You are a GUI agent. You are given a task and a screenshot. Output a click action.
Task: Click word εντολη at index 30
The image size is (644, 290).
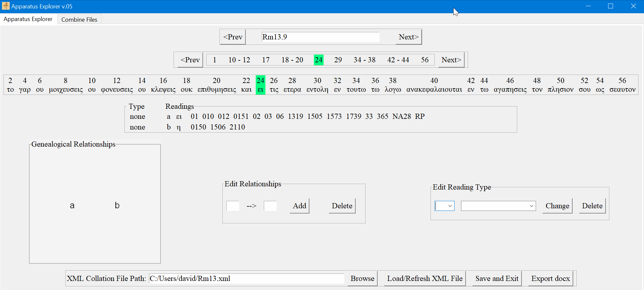pos(317,89)
